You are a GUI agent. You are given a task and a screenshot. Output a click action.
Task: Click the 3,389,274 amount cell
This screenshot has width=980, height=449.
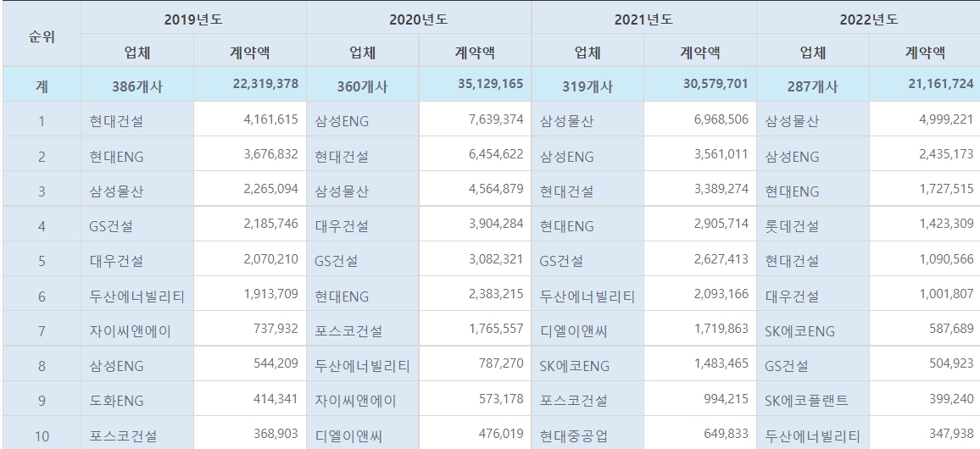(x=700, y=189)
